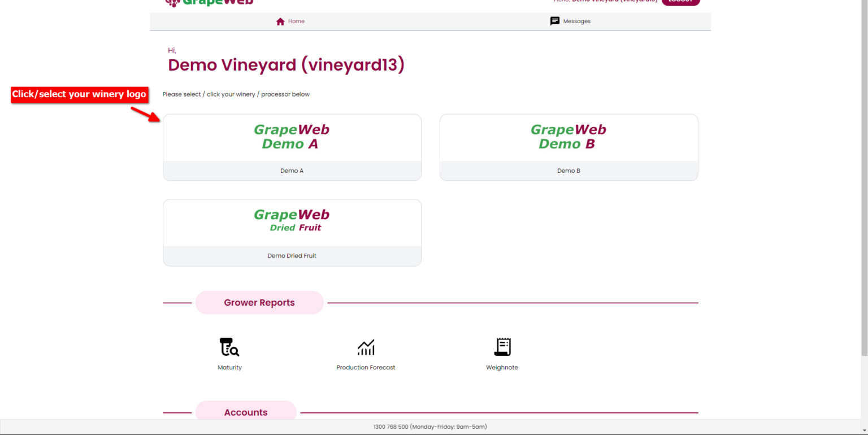
Task: Go to the Home menu item
Action: tap(290, 21)
